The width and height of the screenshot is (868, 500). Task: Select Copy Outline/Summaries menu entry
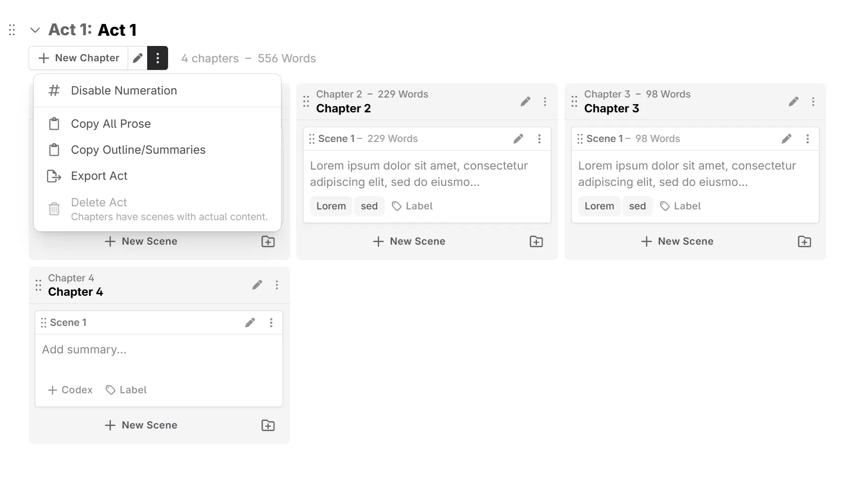(138, 150)
